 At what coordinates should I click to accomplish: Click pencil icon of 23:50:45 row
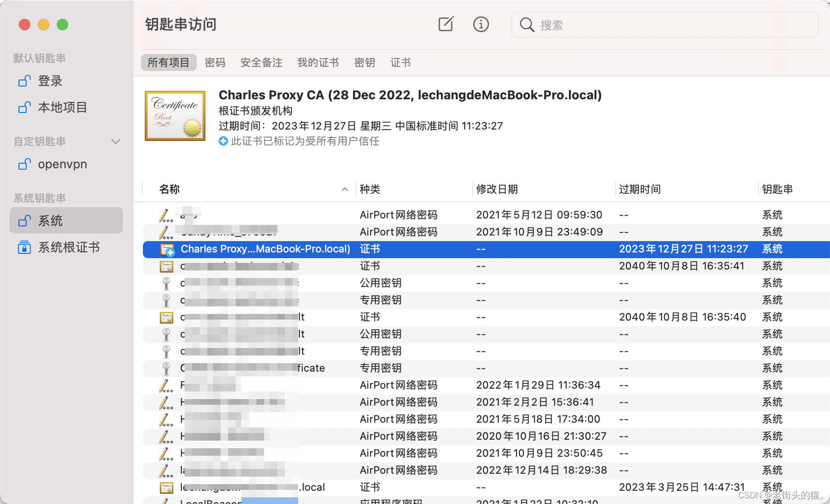[x=166, y=453]
